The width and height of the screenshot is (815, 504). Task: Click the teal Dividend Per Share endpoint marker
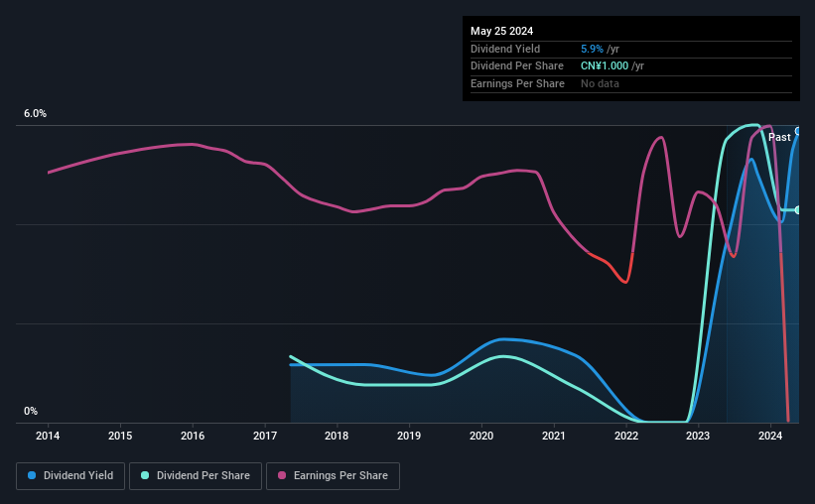[797, 210]
